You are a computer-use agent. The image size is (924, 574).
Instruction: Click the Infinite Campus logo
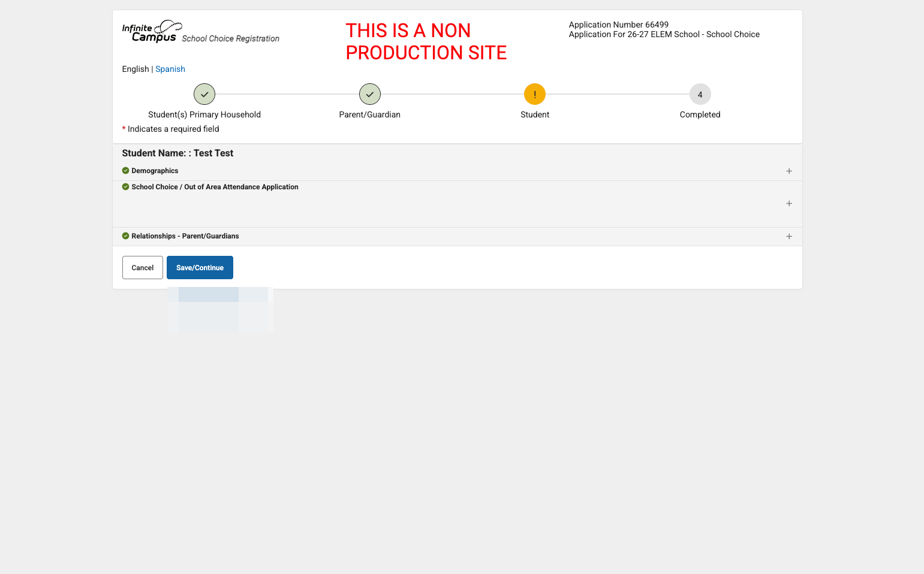click(152, 31)
